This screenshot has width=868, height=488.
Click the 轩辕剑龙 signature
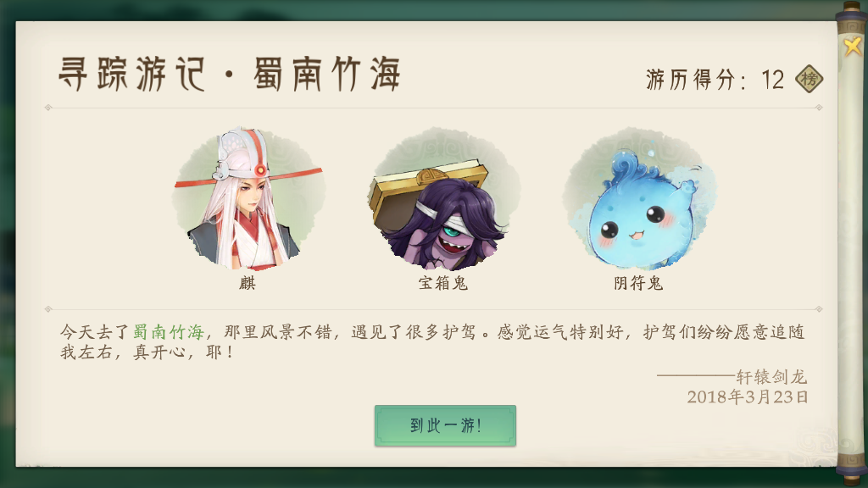pyautogui.click(x=771, y=377)
